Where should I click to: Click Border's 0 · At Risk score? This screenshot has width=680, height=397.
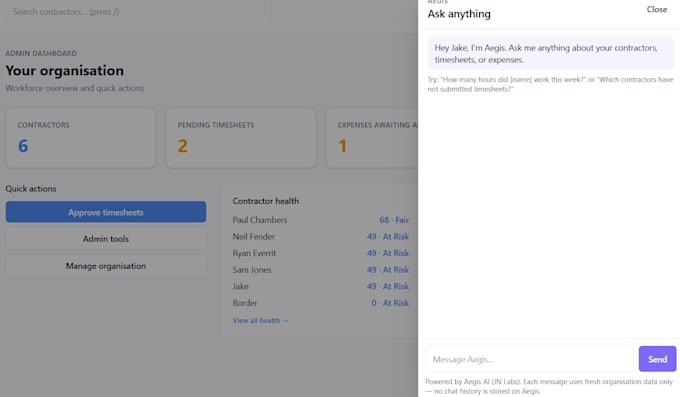(x=390, y=303)
